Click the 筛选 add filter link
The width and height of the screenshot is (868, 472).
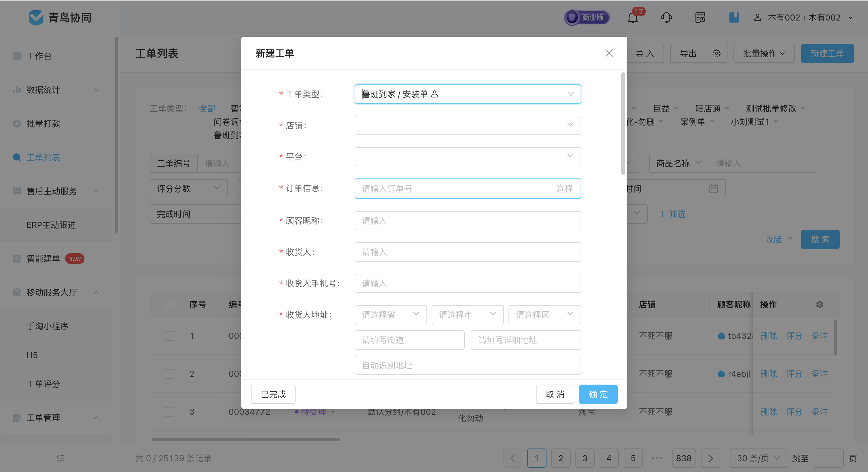(x=672, y=214)
